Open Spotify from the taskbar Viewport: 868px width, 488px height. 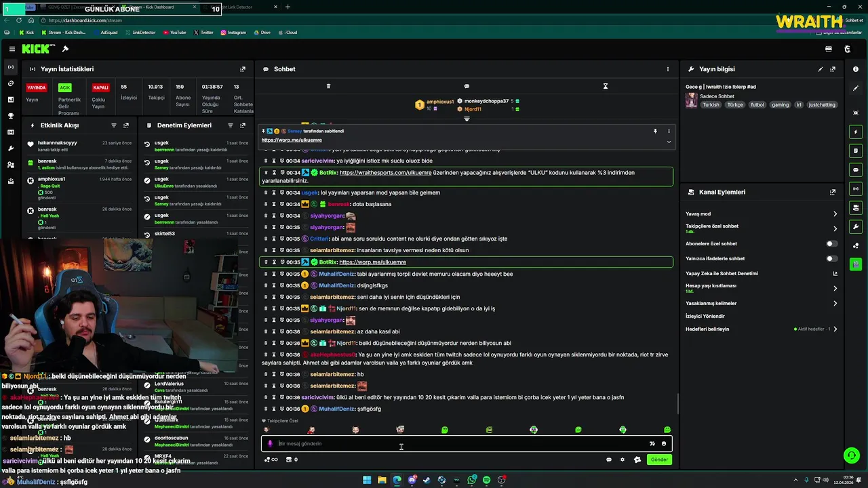point(486,480)
